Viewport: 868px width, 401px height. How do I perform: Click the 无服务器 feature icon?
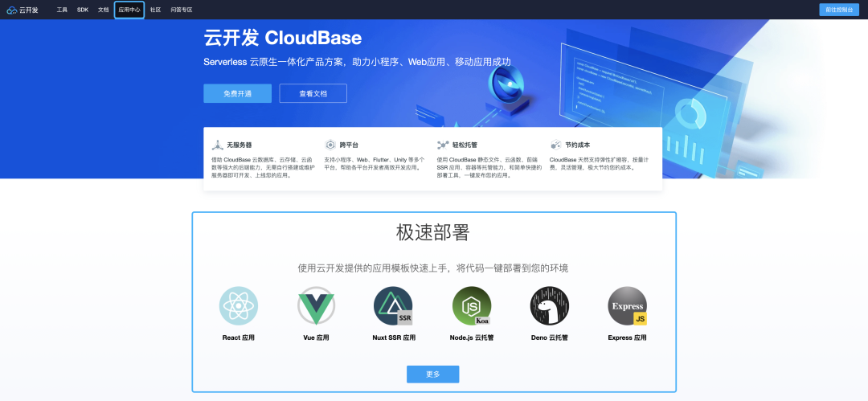point(218,145)
